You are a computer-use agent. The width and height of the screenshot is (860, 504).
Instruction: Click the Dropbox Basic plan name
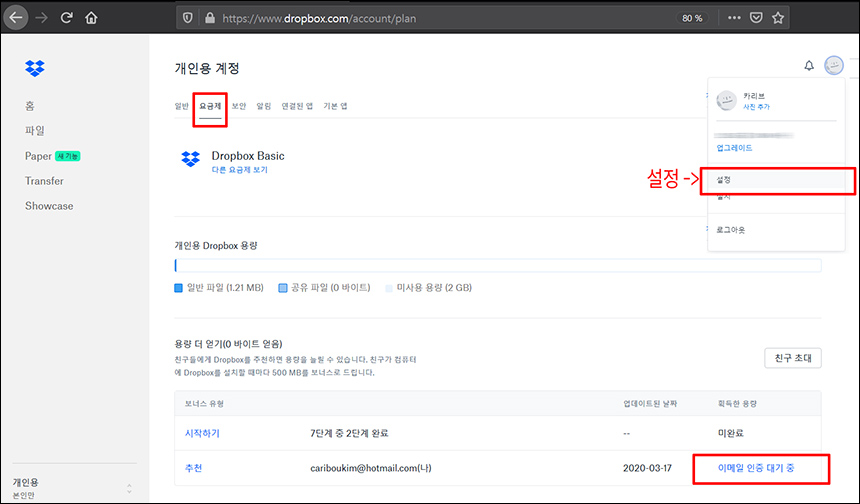(x=248, y=156)
